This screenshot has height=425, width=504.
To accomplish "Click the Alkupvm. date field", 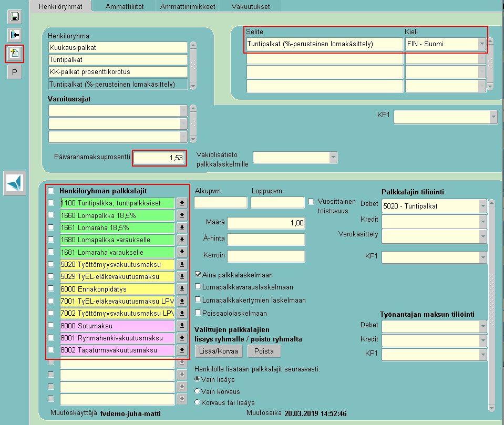I will tap(221, 203).
